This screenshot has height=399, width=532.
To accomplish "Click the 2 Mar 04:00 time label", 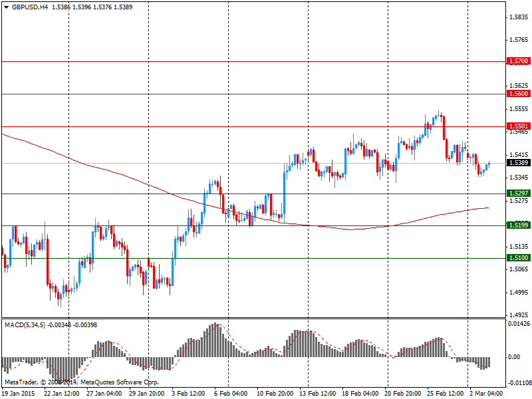I will coord(486,394).
